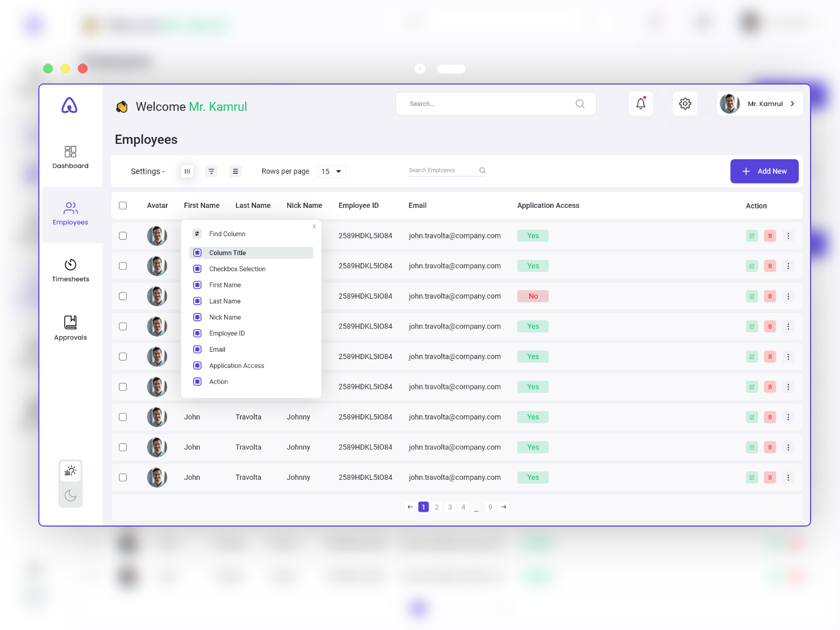
Task: Click the filter settings icon
Action: coord(211,171)
